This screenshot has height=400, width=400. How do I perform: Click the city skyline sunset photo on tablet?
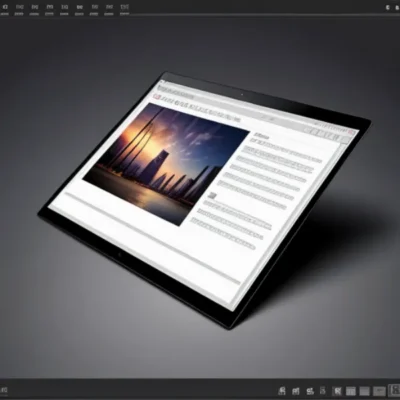tap(166, 164)
